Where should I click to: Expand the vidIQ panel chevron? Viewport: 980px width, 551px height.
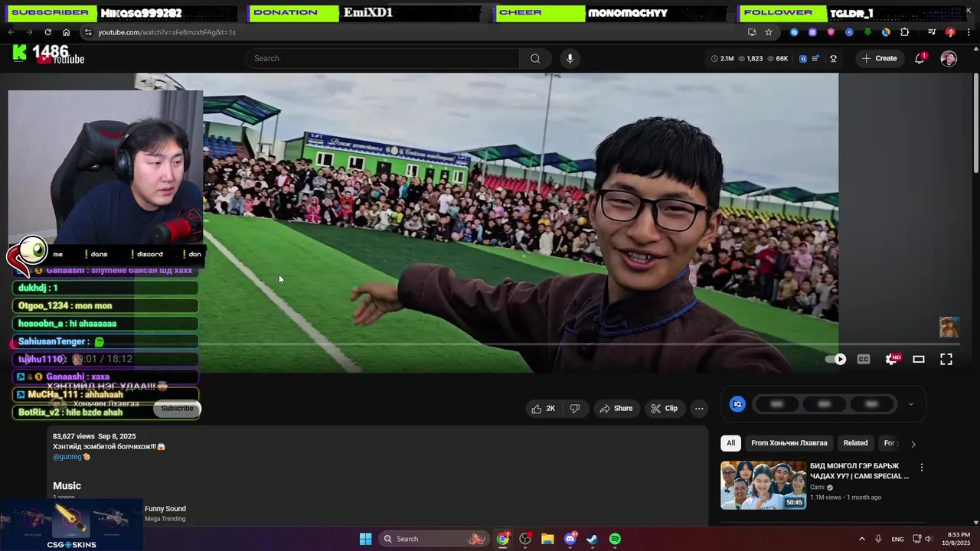pyautogui.click(x=910, y=404)
